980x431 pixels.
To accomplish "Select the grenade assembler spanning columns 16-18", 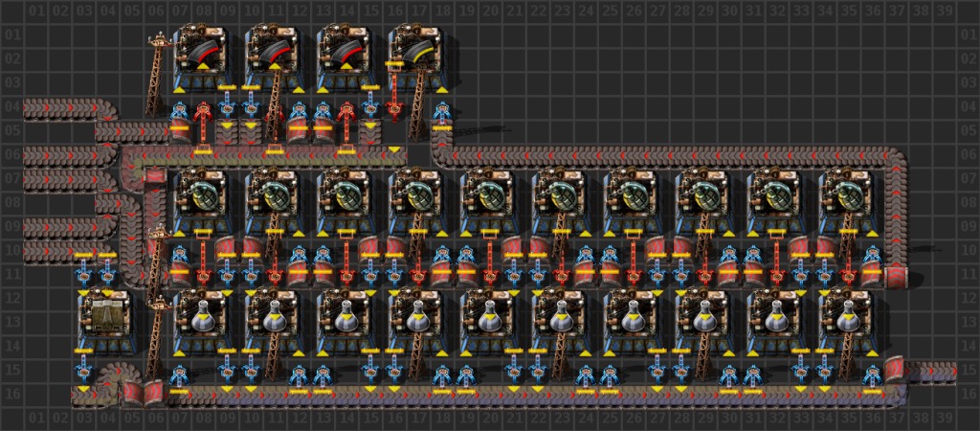I will (x=418, y=202).
